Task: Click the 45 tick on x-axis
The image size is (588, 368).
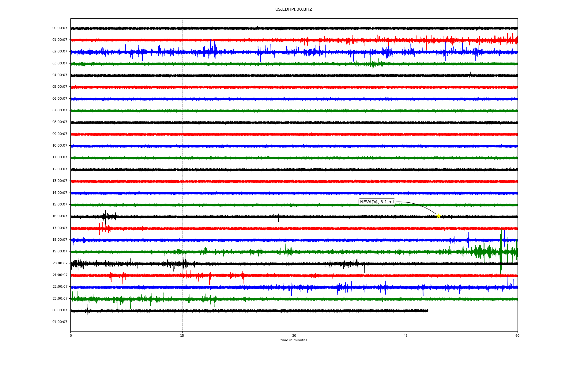Action: point(406,335)
